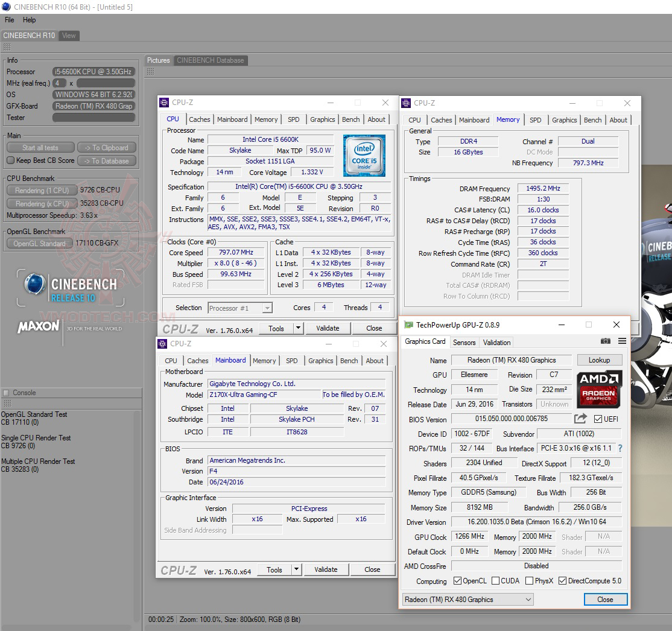The height and width of the screenshot is (631, 672).
Task: Click Validate in CPU-Z CPU window
Action: click(x=328, y=328)
